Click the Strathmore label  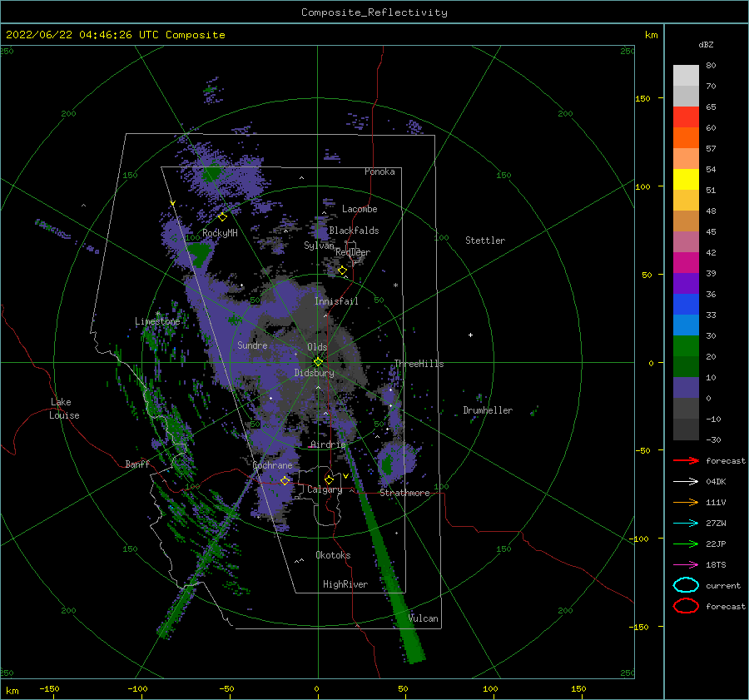404,493
